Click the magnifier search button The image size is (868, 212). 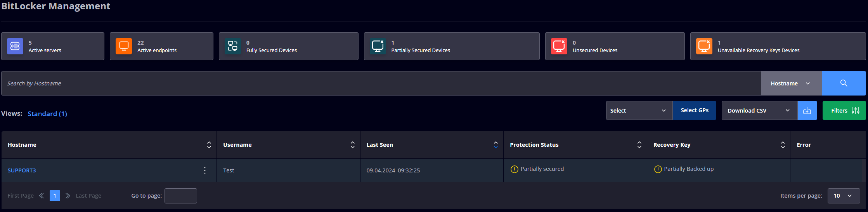[x=844, y=83]
